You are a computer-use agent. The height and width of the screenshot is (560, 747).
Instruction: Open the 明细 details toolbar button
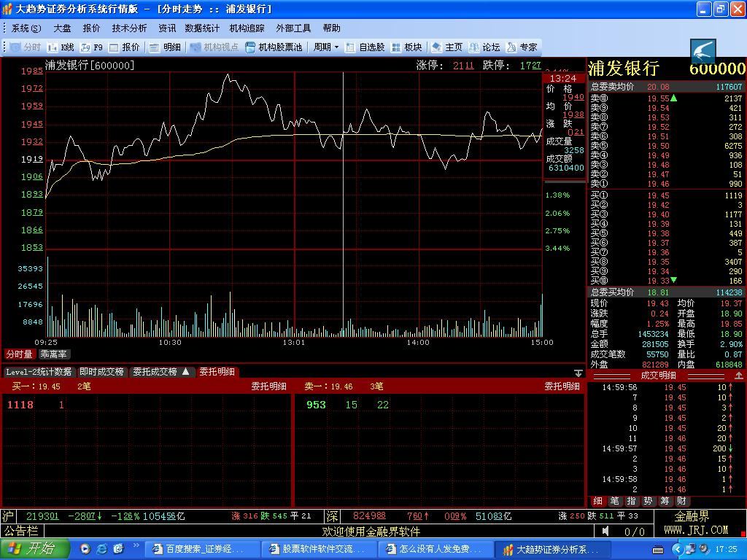(x=166, y=47)
